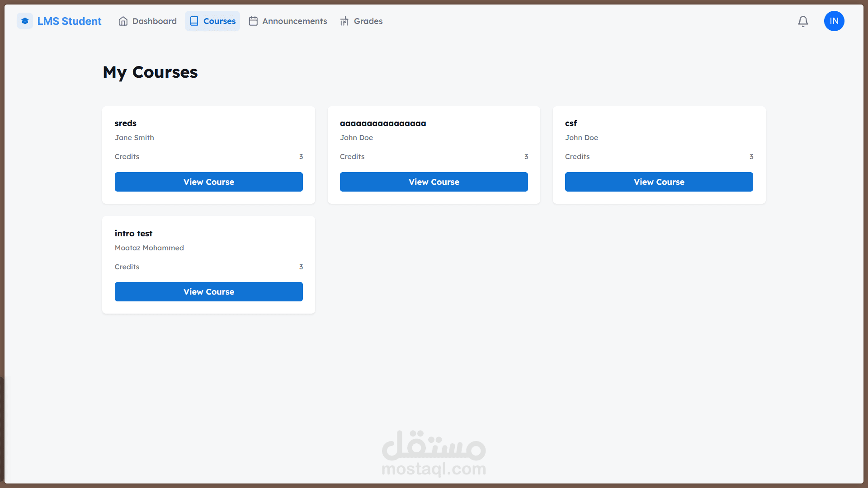View Course for sreds
868x488 pixels.
(x=208, y=182)
